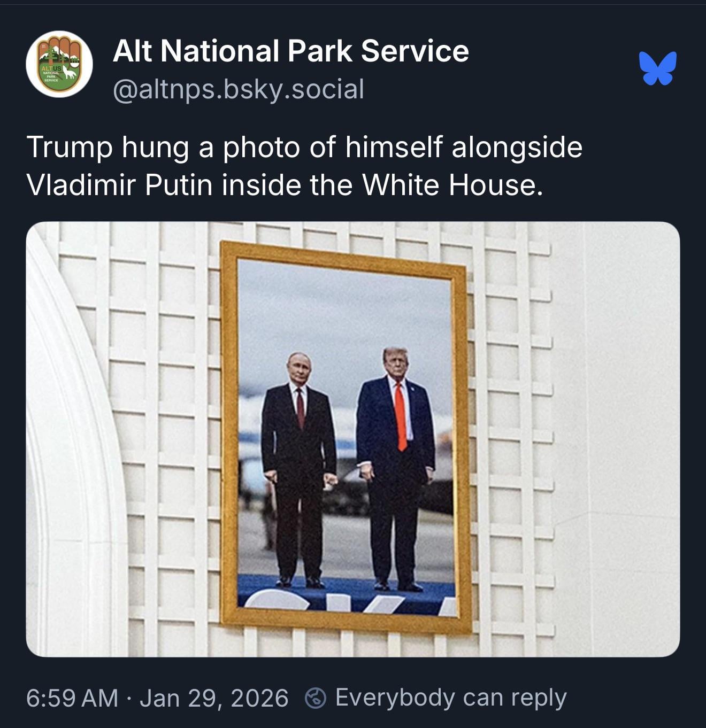Click the Alt National Park Service avatar

click(x=59, y=64)
